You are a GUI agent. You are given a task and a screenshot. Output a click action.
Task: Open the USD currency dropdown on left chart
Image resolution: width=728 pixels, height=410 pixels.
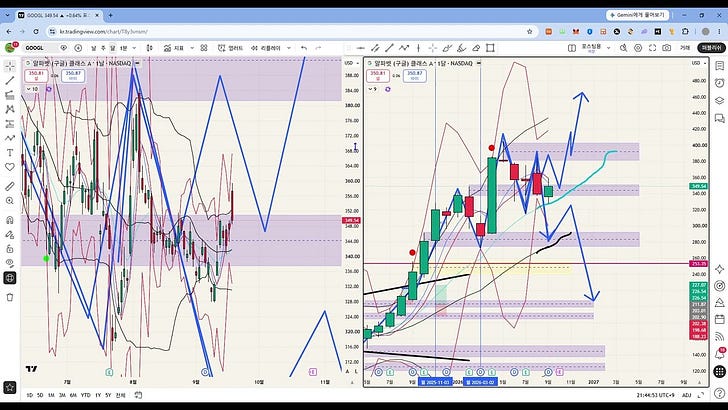[x=351, y=63]
